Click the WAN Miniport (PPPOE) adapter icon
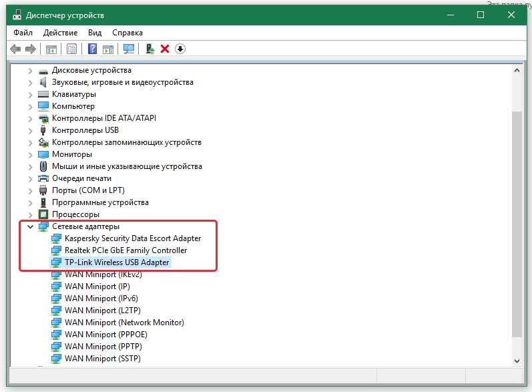Image resolution: width=532 pixels, height=392 pixels. (56, 335)
